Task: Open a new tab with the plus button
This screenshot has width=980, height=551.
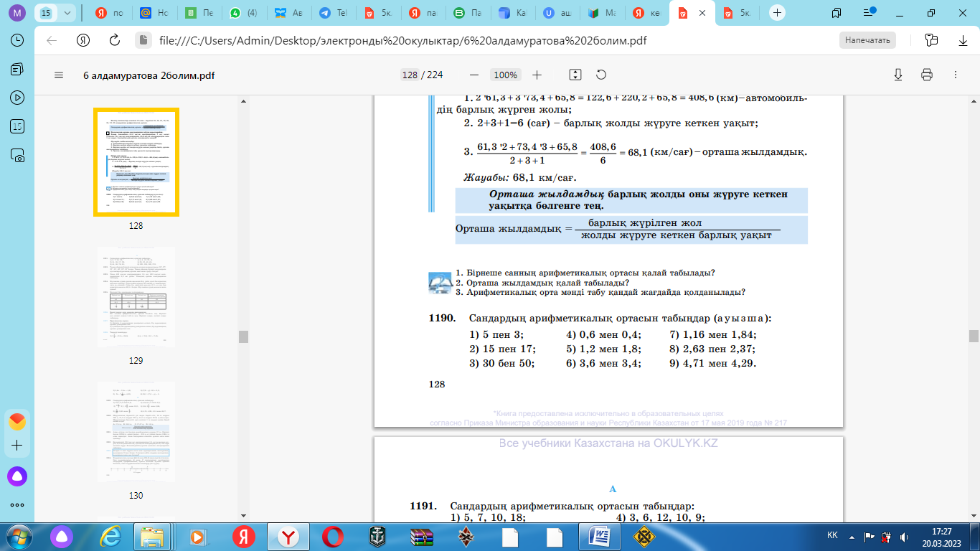Action: pyautogui.click(x=778, y=13)
